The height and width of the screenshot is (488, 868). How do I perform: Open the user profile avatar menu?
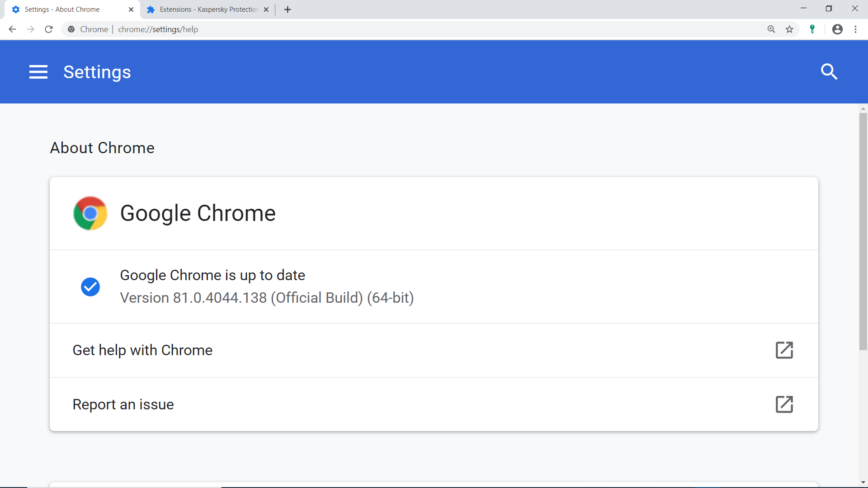(837, 29)
